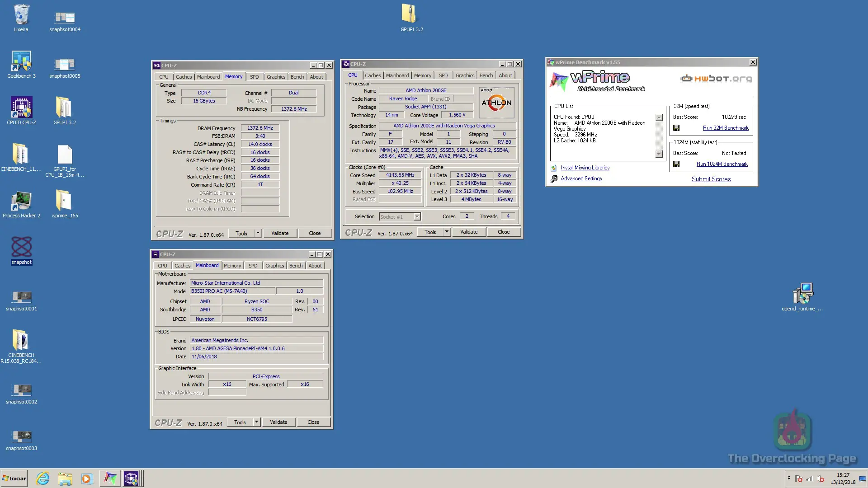Image resolution: width=868 pixels, height=488 pixels.
Task: Click the save icon beside Run 32M Benchmark
Action: click(676, 128)
